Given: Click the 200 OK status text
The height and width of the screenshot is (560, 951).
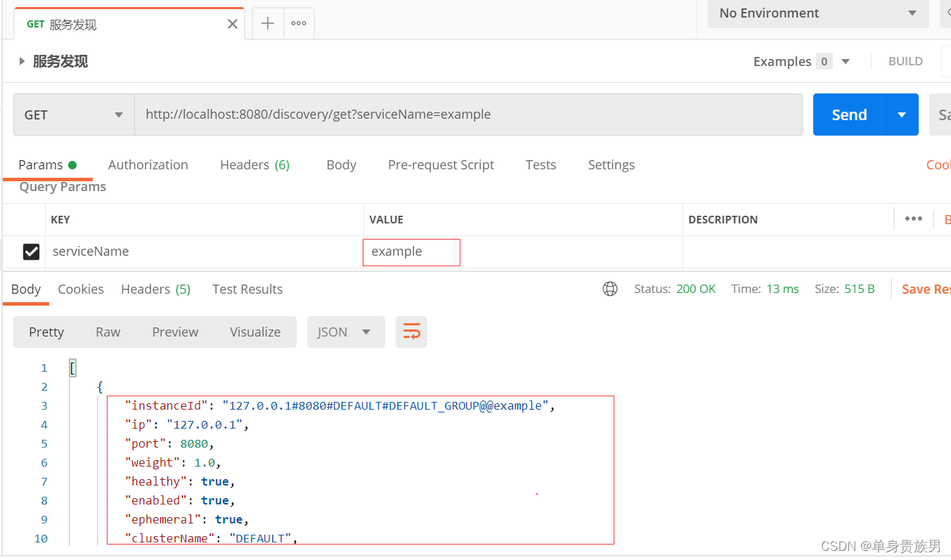Looking at the screenshot, I should click(696, 289).
